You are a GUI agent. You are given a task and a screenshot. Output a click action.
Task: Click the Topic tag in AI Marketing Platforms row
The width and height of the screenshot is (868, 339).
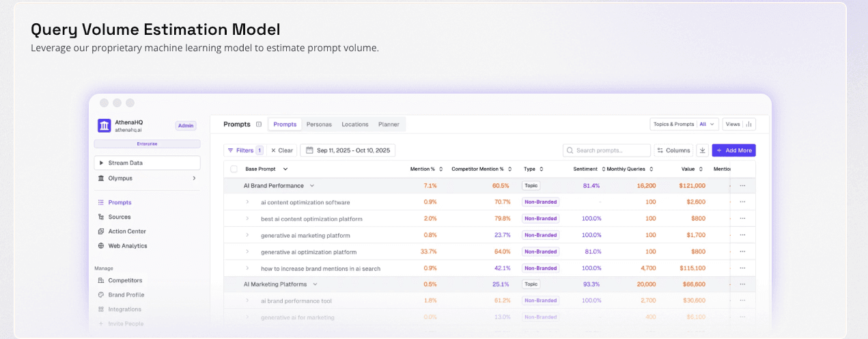pos(531,284)
